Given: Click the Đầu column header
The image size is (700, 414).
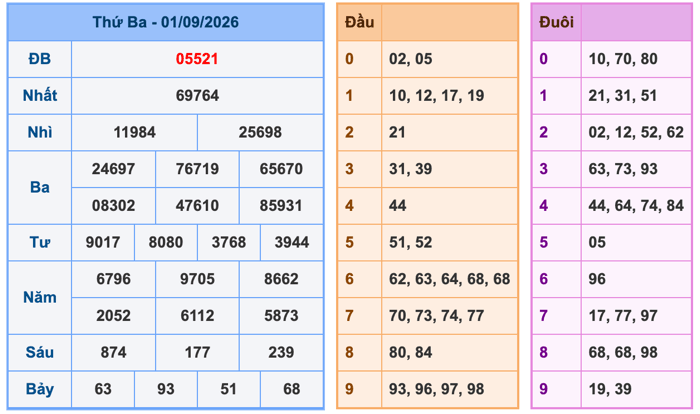Looking at the screenshot, I should (359, 22).
